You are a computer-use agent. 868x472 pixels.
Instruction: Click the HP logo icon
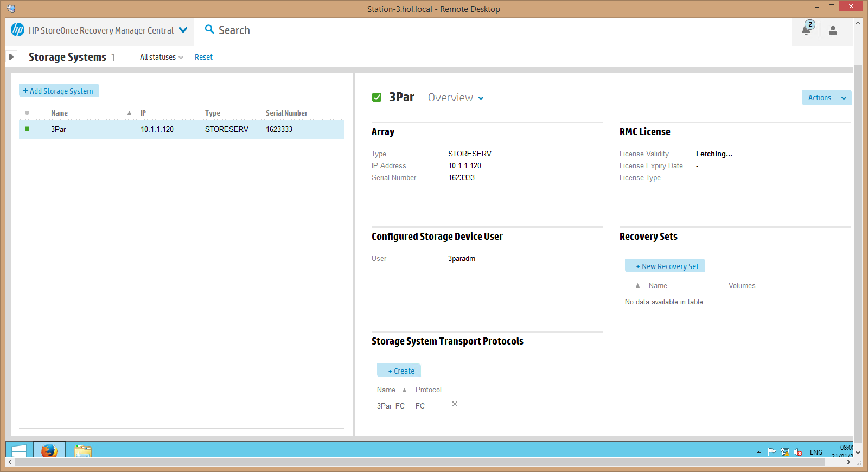[x=17, y=30]
